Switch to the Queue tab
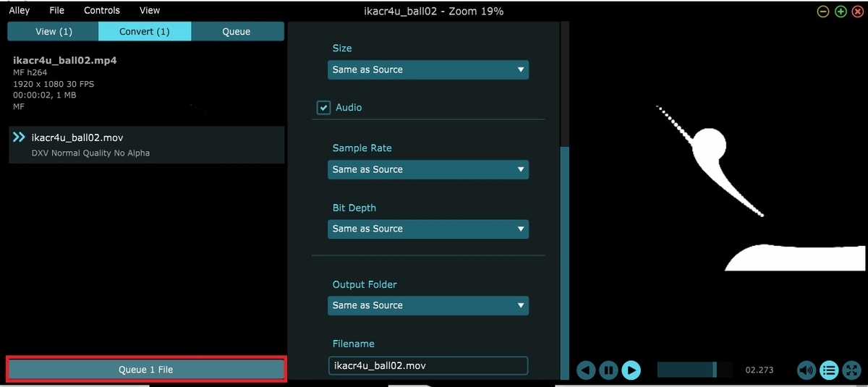The width and height of the screenshot is (868, 387). (237, 31)
